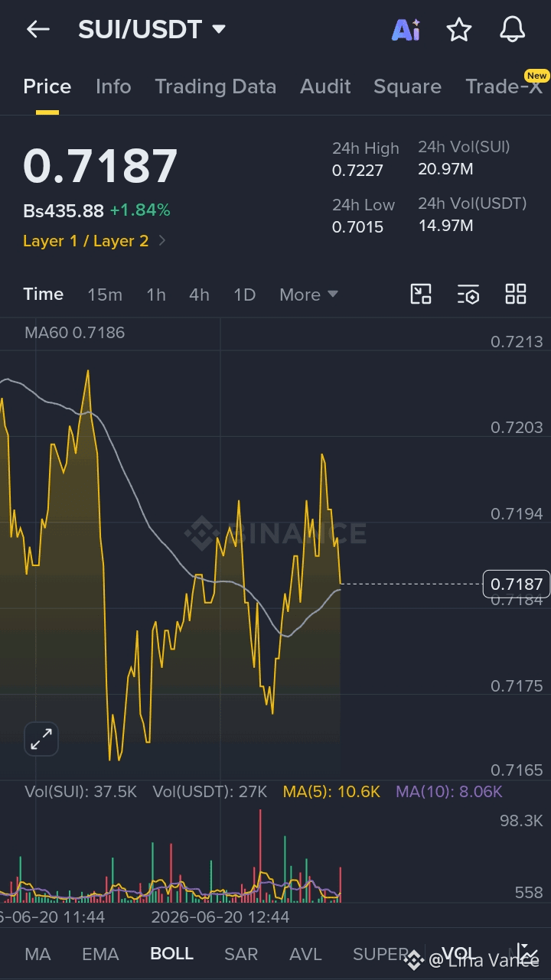Tap the +1.84% change value
The image size is (551, 980).
pyautogui.click(x=140, y=210)
